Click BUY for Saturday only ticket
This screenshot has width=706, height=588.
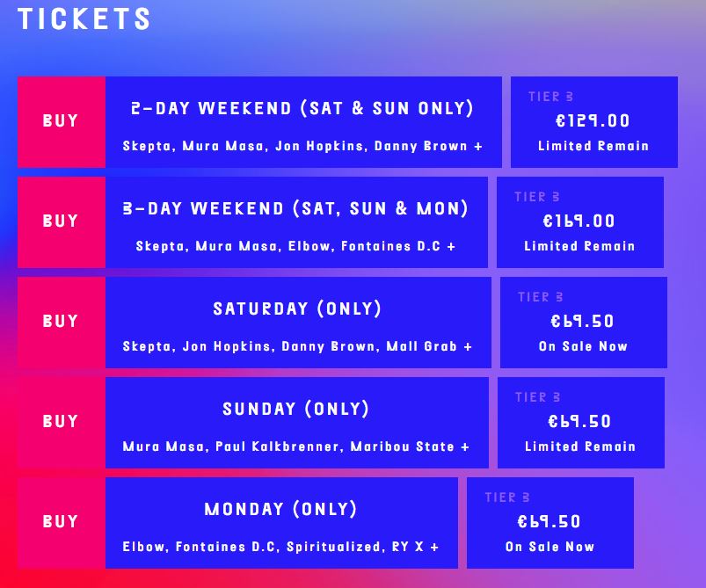(62, 322)
